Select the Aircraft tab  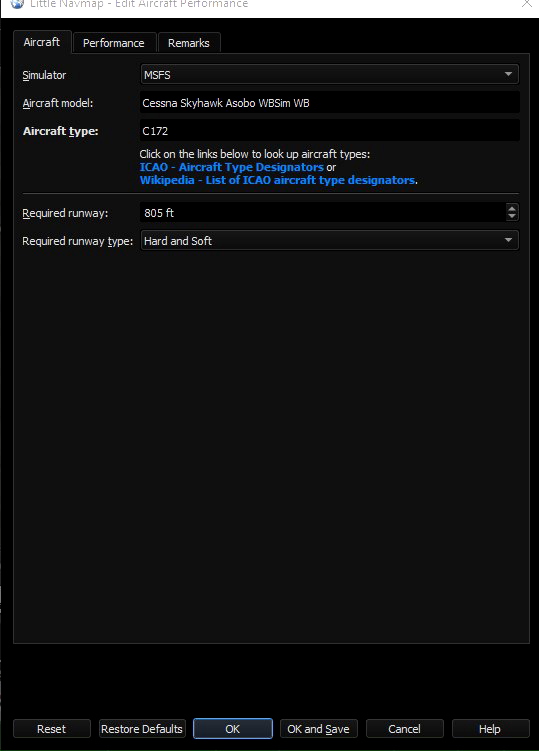(42, 42)
